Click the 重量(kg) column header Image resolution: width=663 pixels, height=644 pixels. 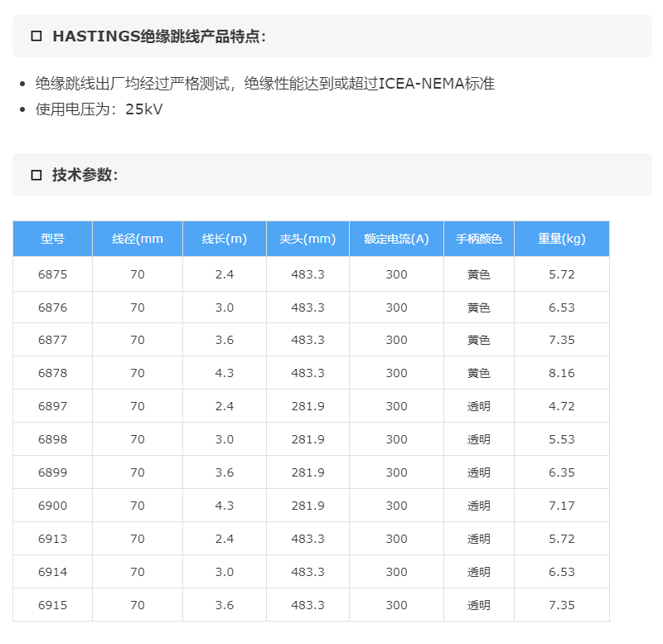pos(562,239)
